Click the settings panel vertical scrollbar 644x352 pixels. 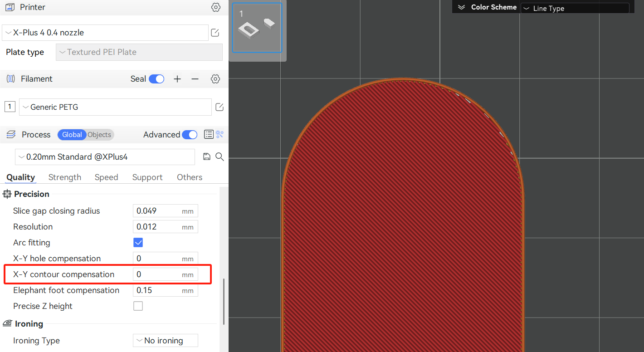click(224, 301)
